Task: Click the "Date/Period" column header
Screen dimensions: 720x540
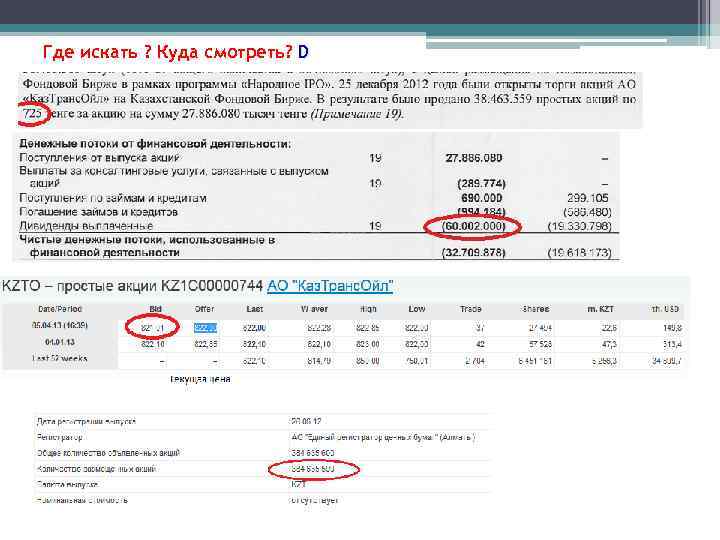Action: pos(60,309)
